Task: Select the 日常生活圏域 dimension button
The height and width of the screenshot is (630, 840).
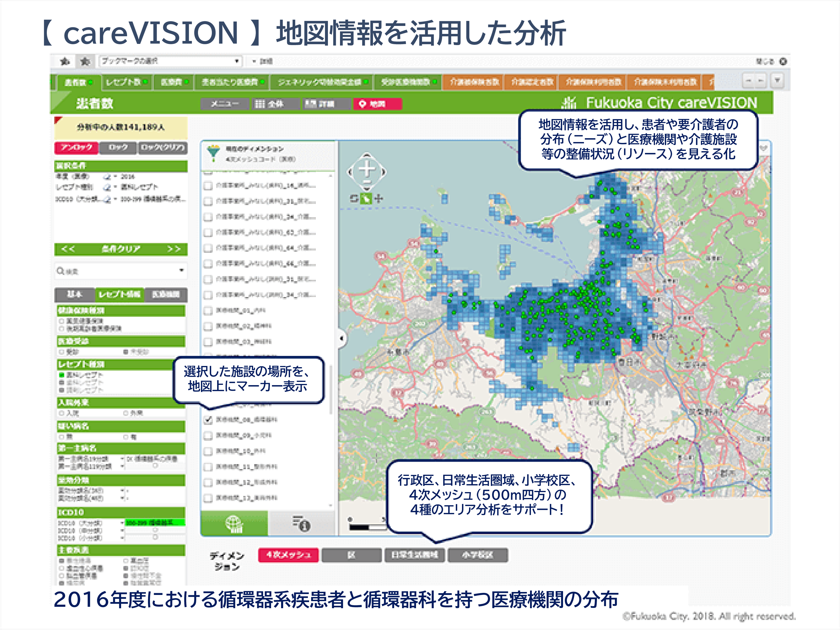Action: coord(414,555)
